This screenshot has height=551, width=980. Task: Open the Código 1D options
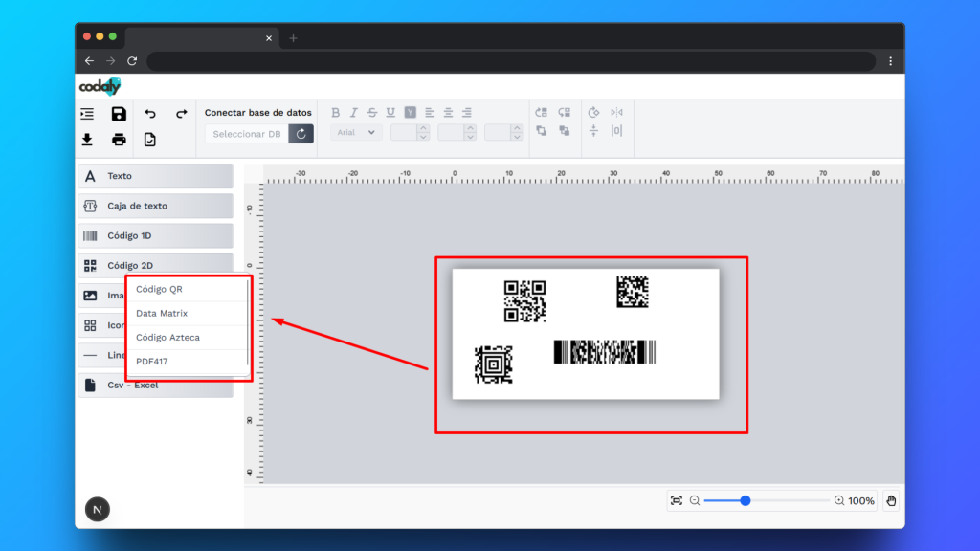(x=156, y=235)
